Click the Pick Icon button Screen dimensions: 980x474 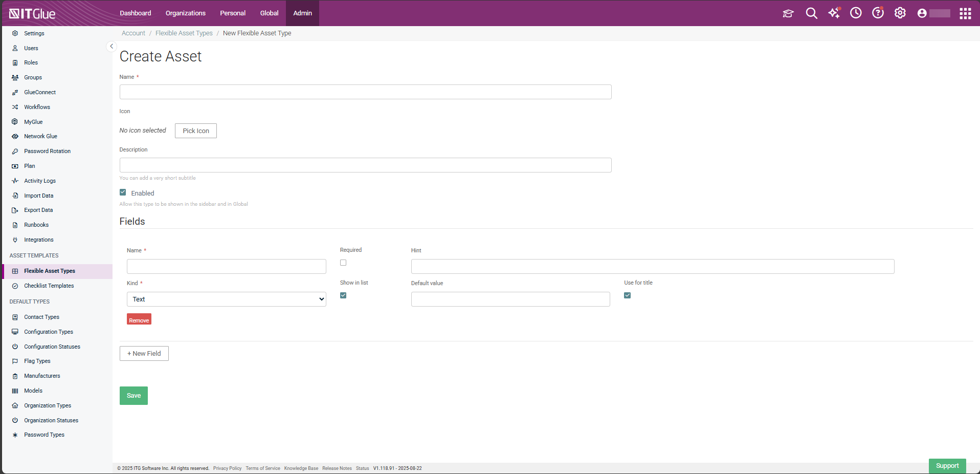tap(196, 131)
